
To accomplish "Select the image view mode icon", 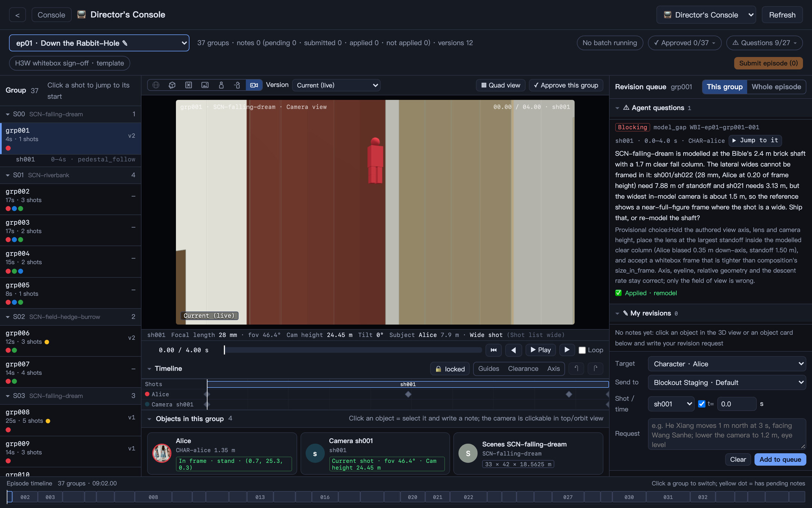I will [205, 85].
